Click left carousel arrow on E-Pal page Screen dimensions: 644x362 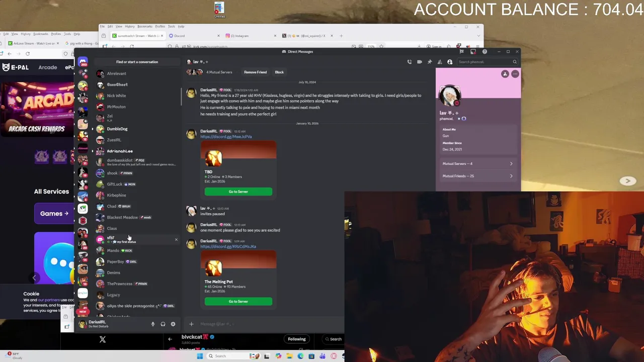(34, 278)
